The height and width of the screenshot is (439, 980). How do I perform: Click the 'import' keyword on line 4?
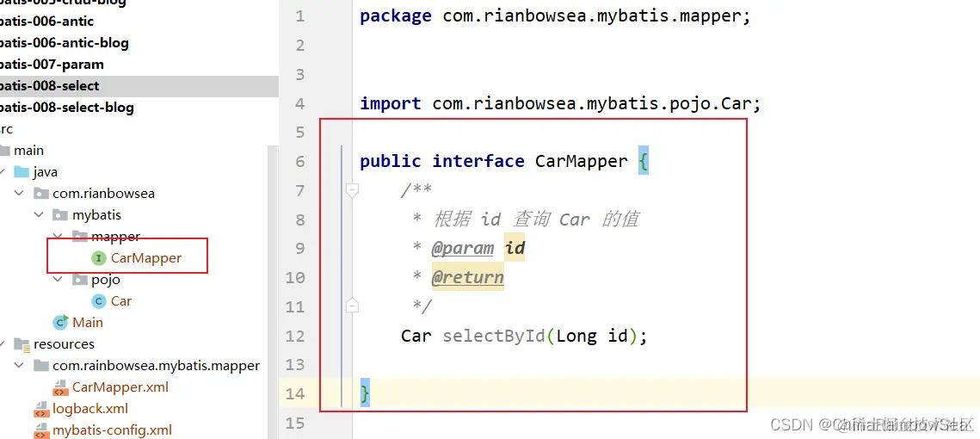point(391,103)
